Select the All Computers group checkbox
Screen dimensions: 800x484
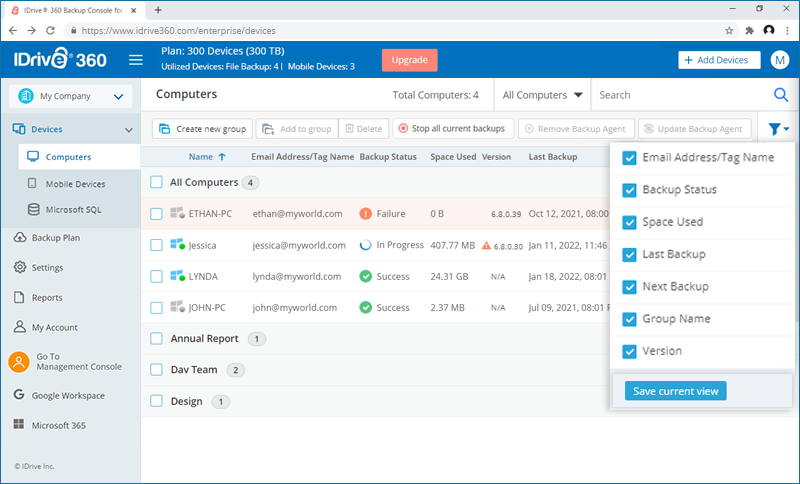pyautogui.click(x=157, y=182)
